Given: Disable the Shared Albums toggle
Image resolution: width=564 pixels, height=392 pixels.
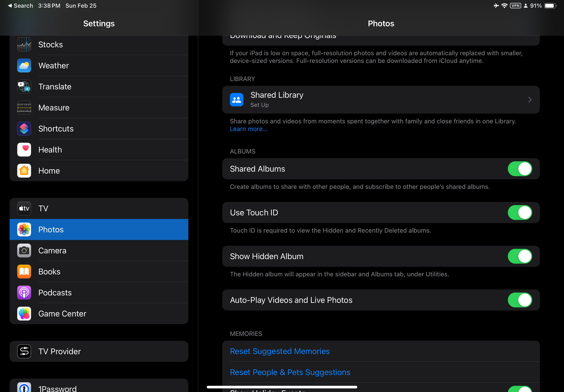Looking at the screenshot, I should coord(520,169).
